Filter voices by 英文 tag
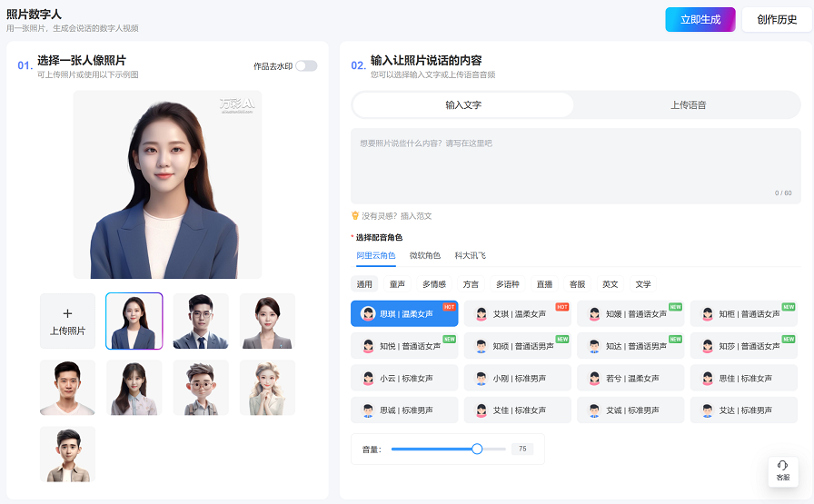 (610, 284)
